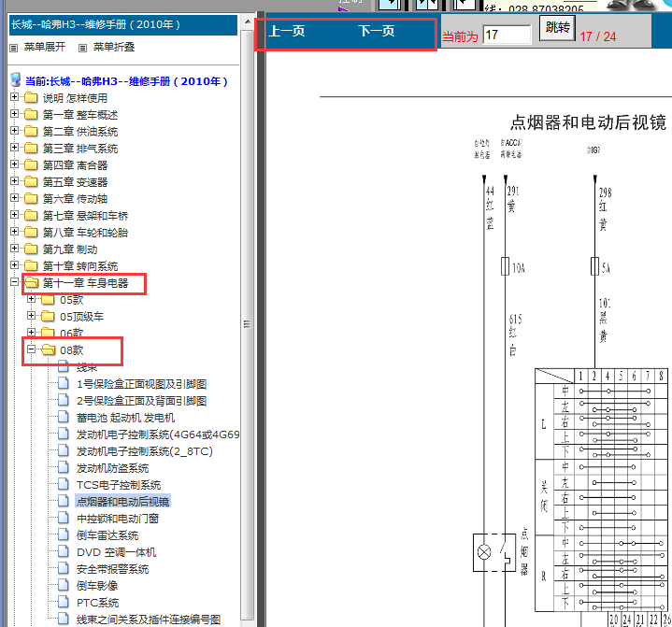Collapse the 08款 subfolder node
Screen dimensions: 672x627
click(31, 349)
